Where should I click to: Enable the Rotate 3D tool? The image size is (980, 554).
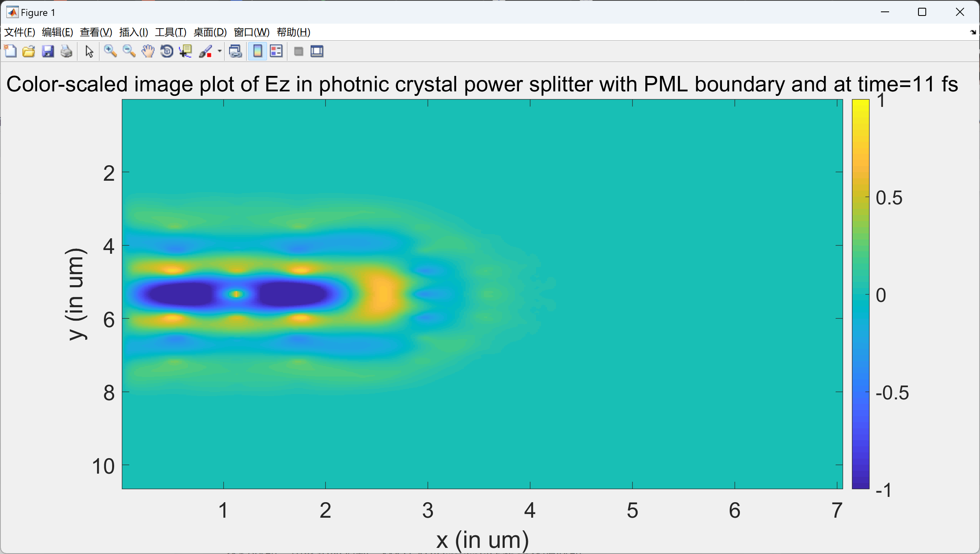point(167,51)
